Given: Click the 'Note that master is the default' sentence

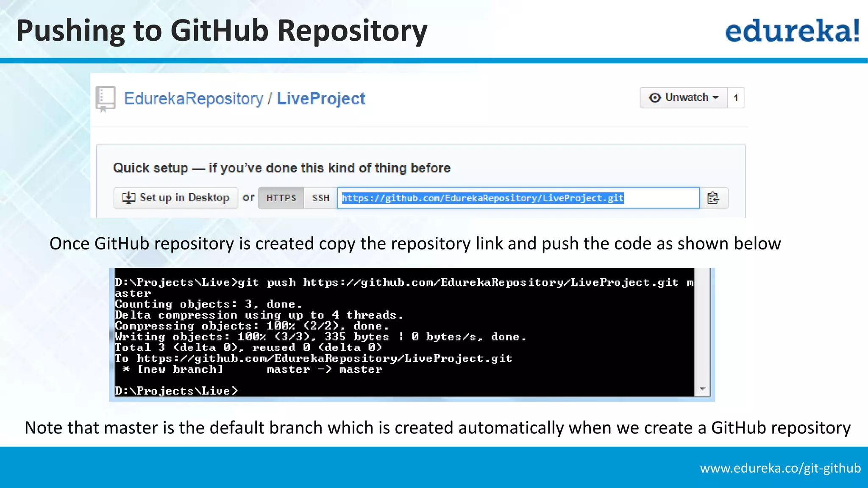Looking at the screenshot, I should (x=437, y=428).
